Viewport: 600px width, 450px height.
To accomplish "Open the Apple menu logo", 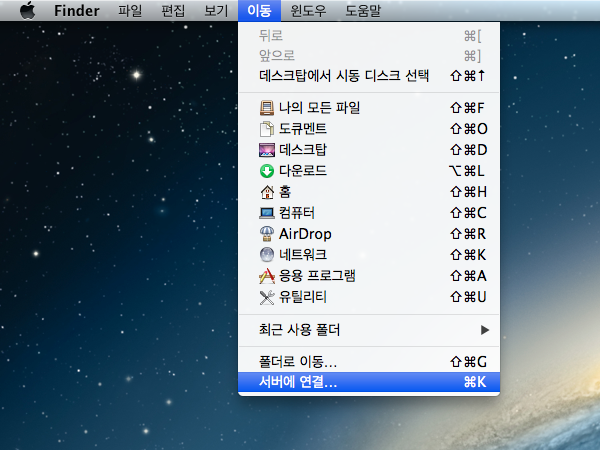I will pyautogui.click(x=28, y=10).
